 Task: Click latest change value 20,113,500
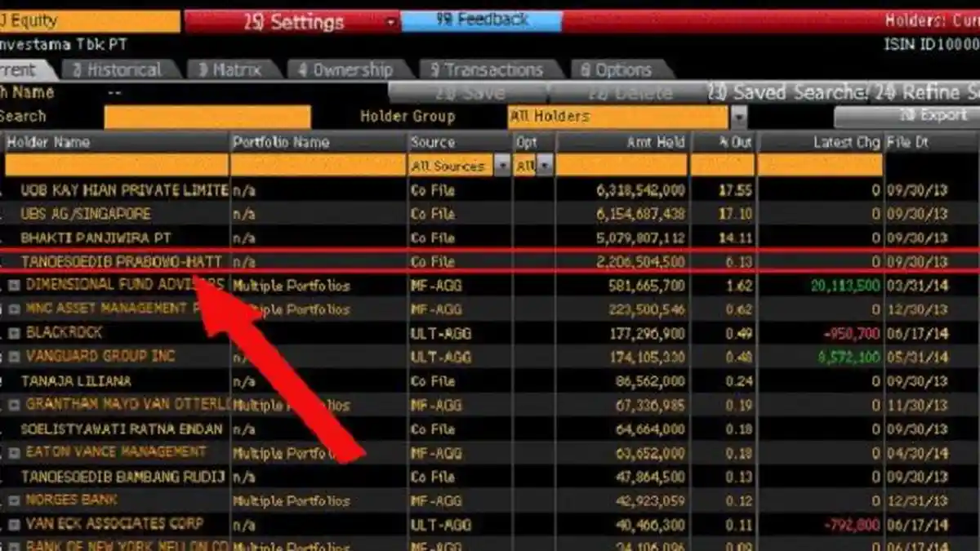click(845, 286)
